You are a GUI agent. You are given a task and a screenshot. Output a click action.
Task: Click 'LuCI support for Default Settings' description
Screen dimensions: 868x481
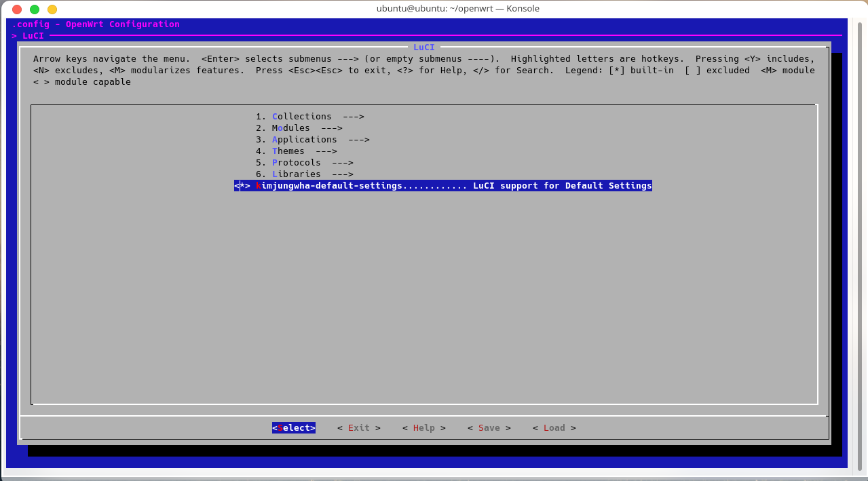[563, 186]
